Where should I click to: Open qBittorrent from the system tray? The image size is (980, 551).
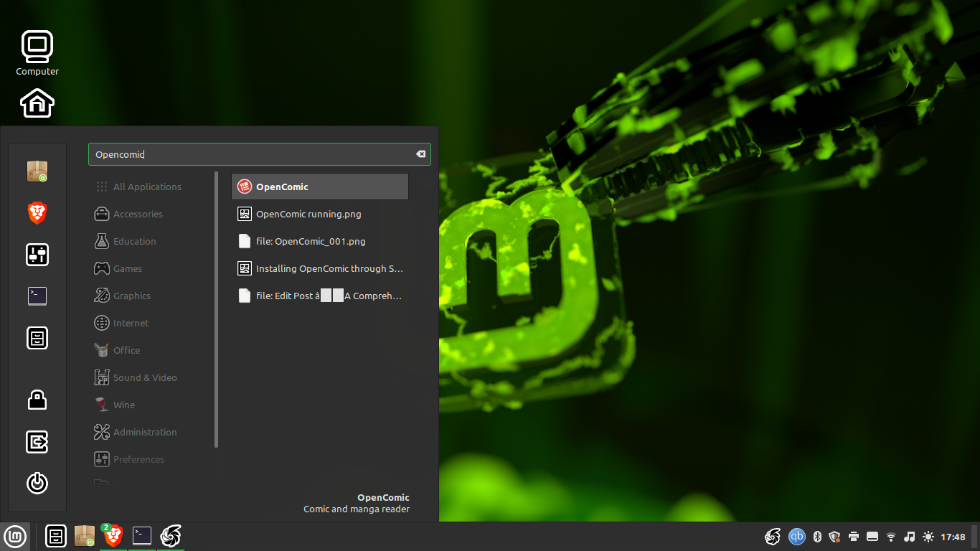pos(796,536)
